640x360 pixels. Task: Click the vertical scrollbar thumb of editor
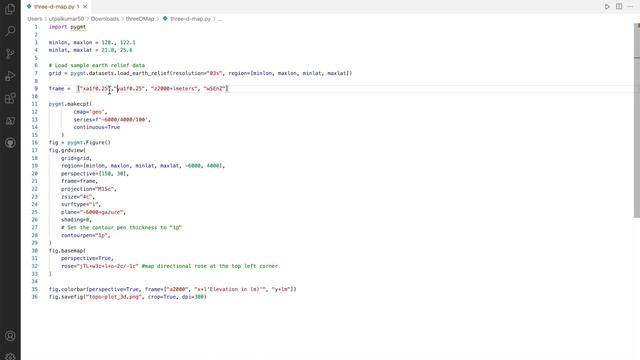coord(637,120)
